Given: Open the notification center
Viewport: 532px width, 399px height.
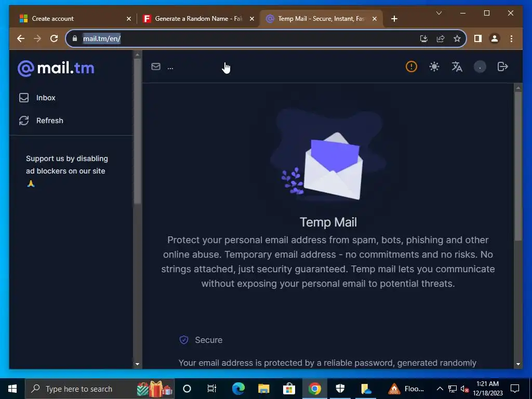Looking at the screenshot, I should pos(515,389).
